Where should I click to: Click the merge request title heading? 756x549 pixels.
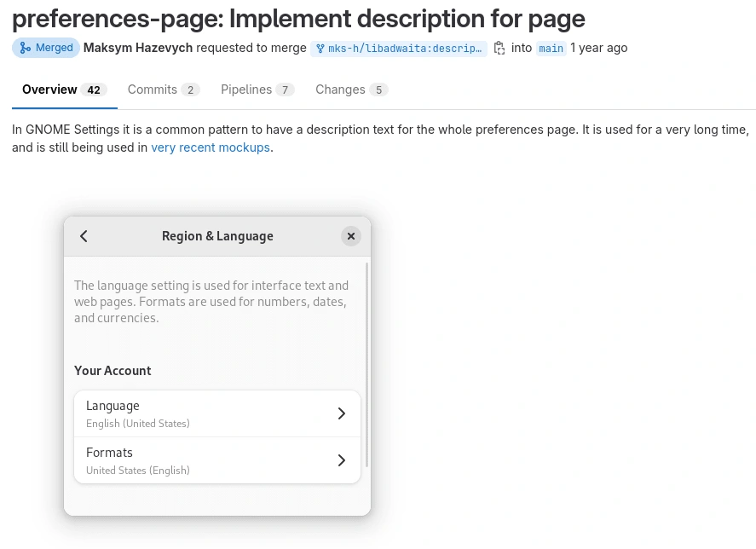(298, 19)
